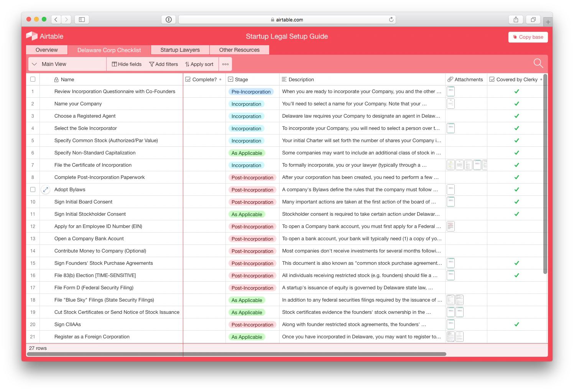Toggle Complete for Review Incorporation Questionnaire row
Image resolution: width=574 pixels, height=392 pixels.
pyautogui.click(x=204, y=91)
